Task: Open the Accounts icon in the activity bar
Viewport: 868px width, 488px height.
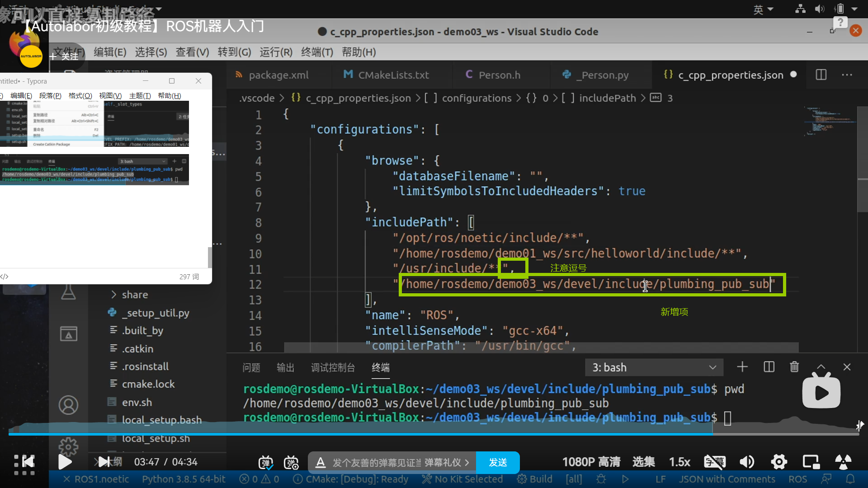Action: click(x=68, y=405)
